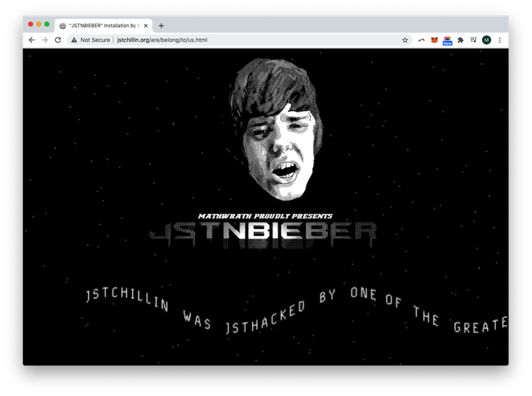Open Chrome's three-dot menu
The image size is (532, 396).
pyautogui.click(x=499, y=40)
